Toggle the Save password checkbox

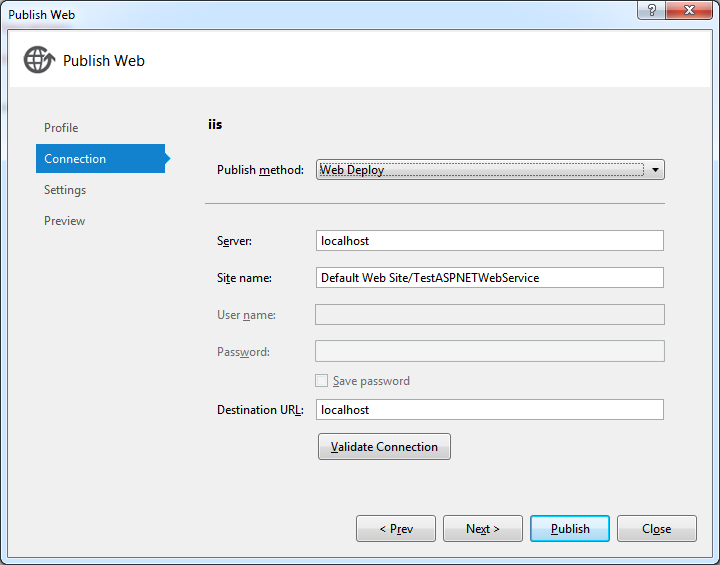pyautogui.click(x=321, y=381)
